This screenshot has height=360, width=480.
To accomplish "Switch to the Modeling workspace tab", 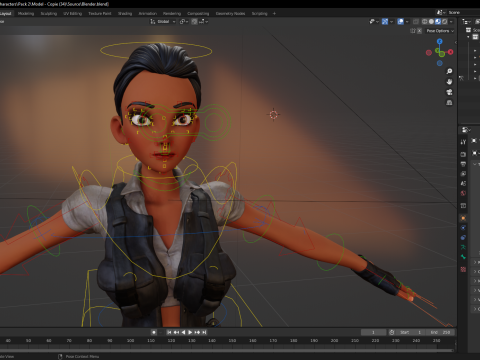I will point(26,14).
